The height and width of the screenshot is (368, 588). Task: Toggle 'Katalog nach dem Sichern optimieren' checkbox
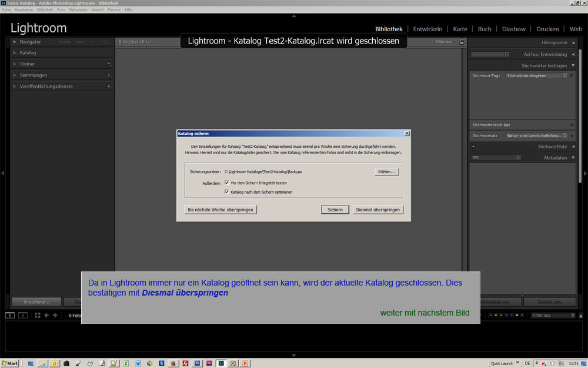[x=227, y=192]
